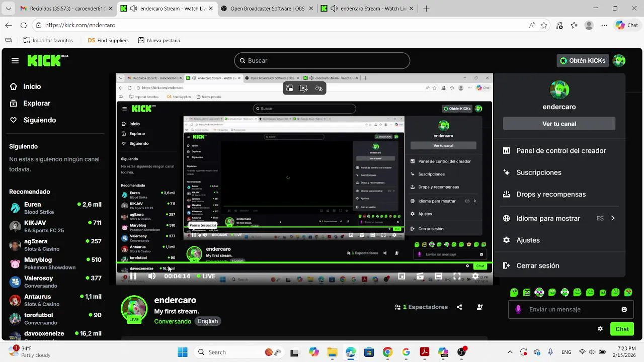
Task: Open picture-in-picture mini player icon
Action: click(x=401, y=276)
